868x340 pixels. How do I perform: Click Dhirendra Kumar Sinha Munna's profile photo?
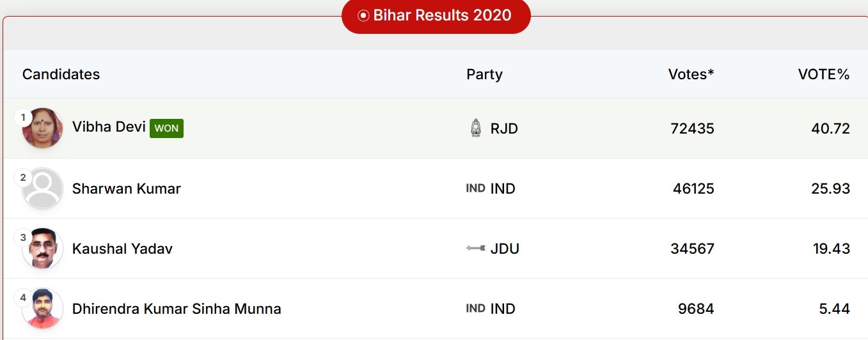point(43,309)
